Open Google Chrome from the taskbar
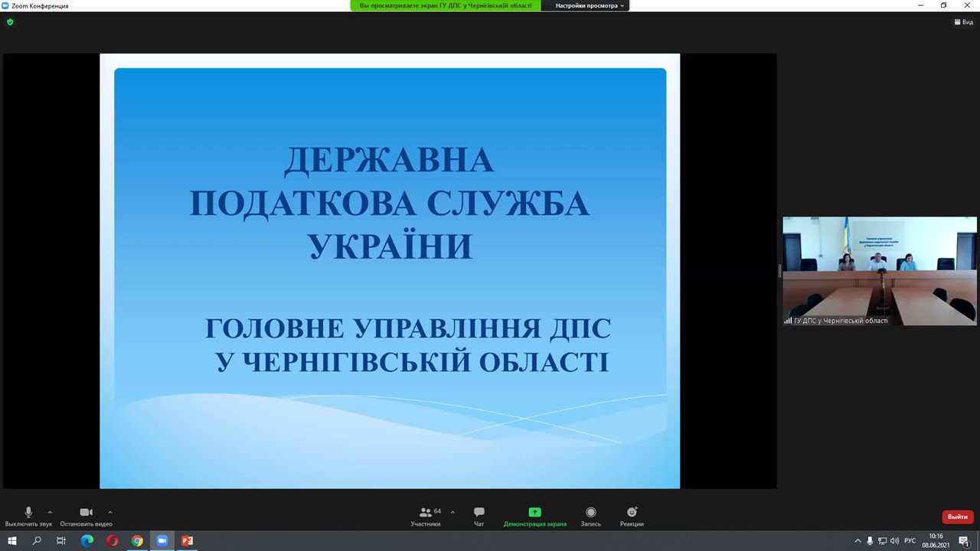Image resolution: width=980 pixels, height=551 pixels. pos(137,541)
